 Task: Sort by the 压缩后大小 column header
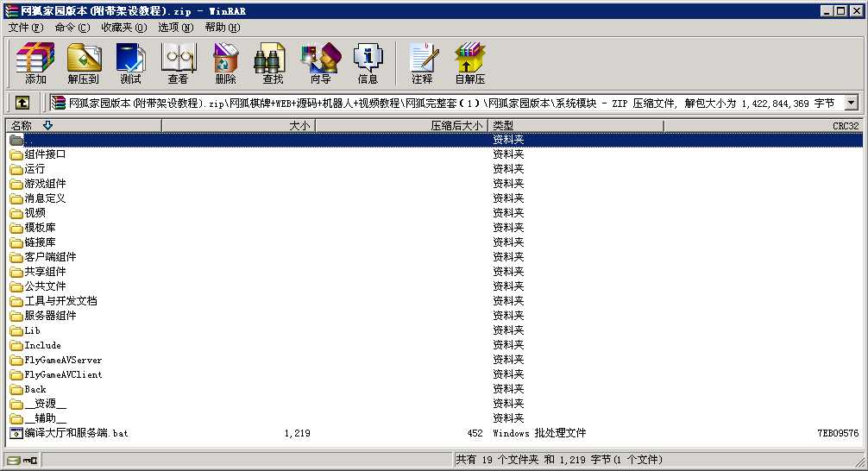tap(401, 126)
